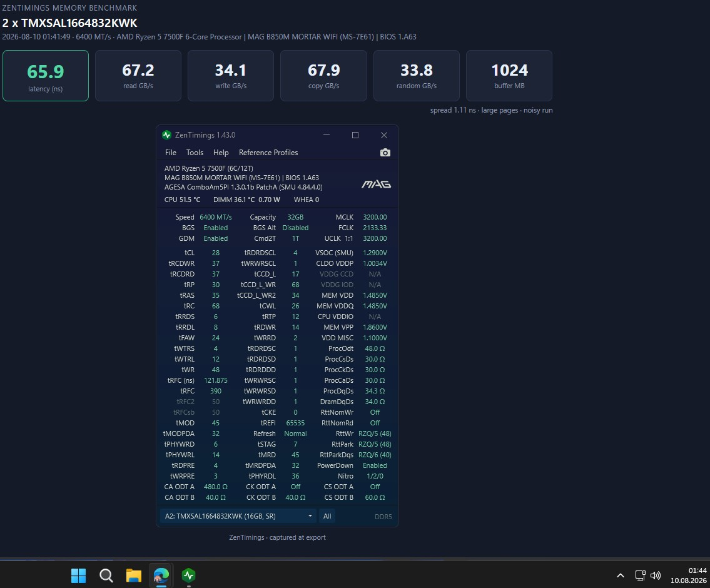Open volume tray icon
The width and height of the screenshot is (710, 588).
tap(655, 575)
